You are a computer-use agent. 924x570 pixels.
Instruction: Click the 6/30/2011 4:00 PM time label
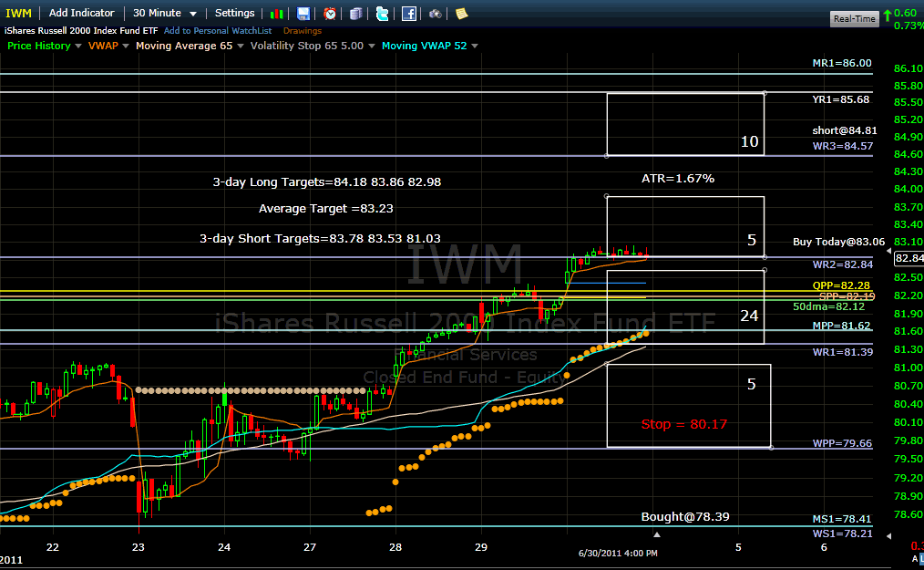[x=618, y=553]
